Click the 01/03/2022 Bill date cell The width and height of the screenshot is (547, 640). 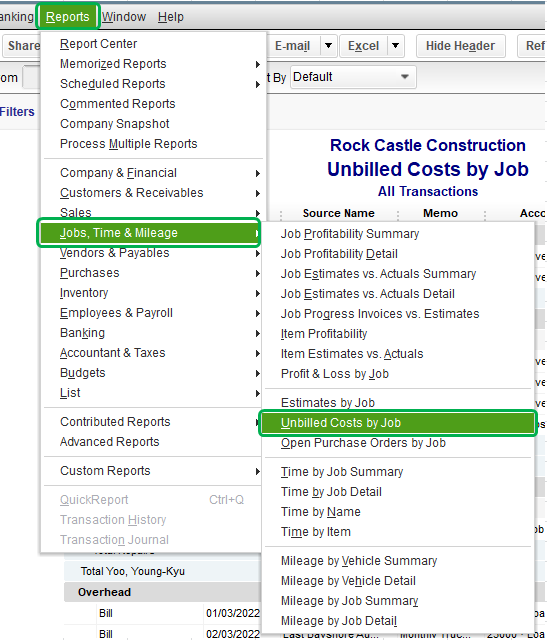(x=233, y=613)
